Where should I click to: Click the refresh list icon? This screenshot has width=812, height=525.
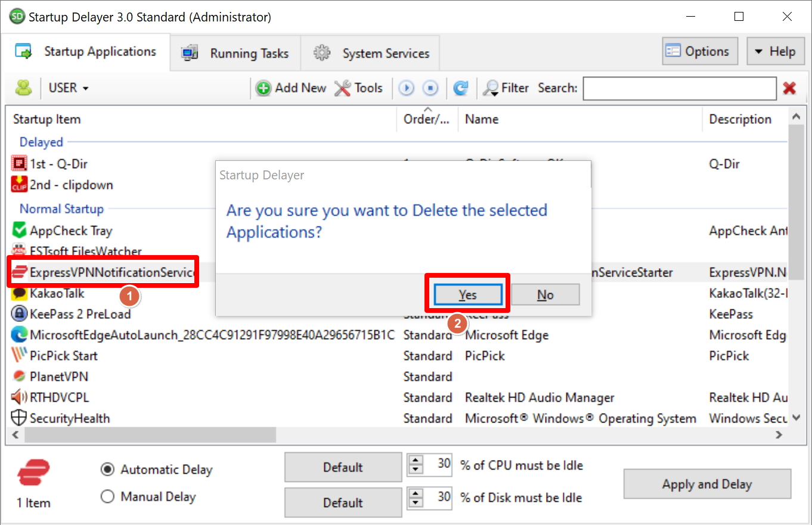[460, 88]
